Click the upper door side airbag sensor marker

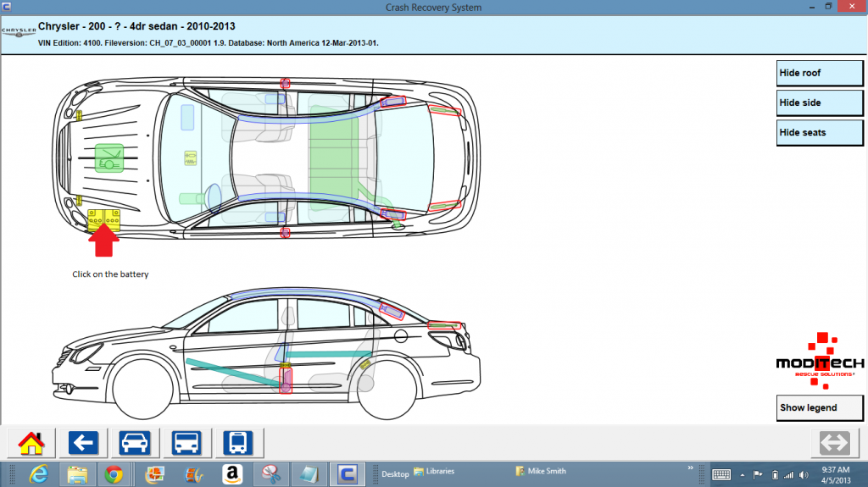click(285, 84)
